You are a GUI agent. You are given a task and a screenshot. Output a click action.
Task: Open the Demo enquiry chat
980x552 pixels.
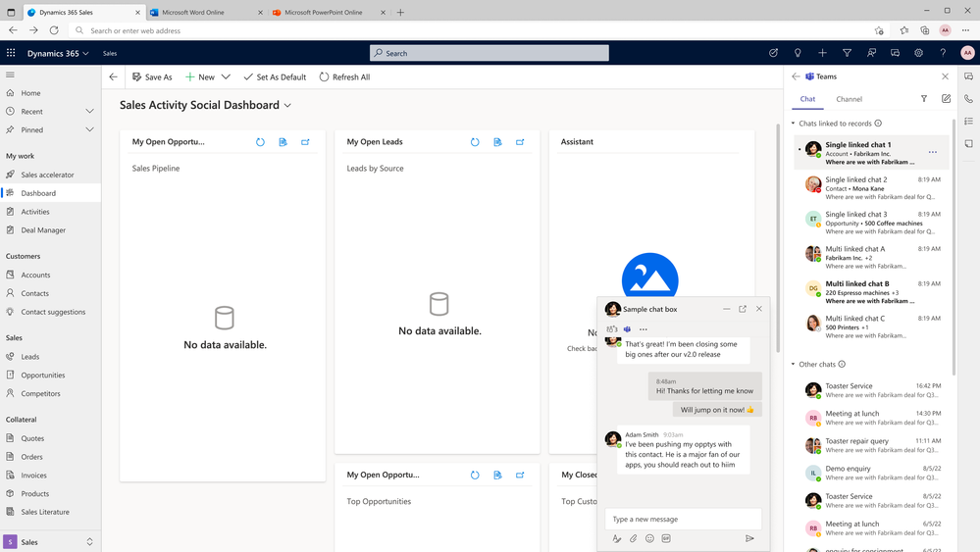click(x=871, y=473)
